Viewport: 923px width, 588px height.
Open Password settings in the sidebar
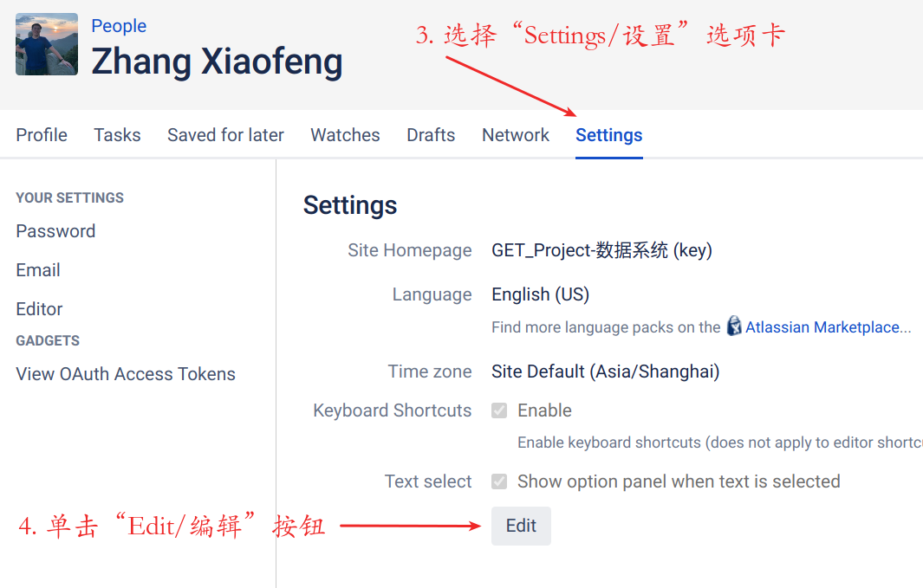(55, 231)
